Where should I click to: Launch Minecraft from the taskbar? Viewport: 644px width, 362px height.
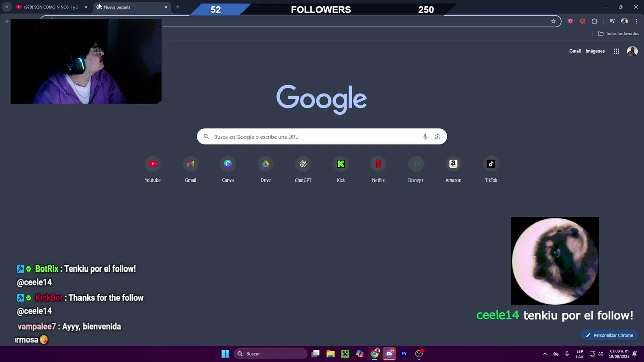345,354
